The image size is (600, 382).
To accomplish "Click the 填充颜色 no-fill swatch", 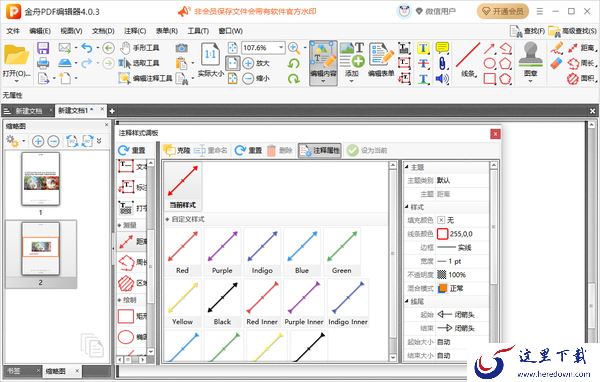I will coord(441,220).
